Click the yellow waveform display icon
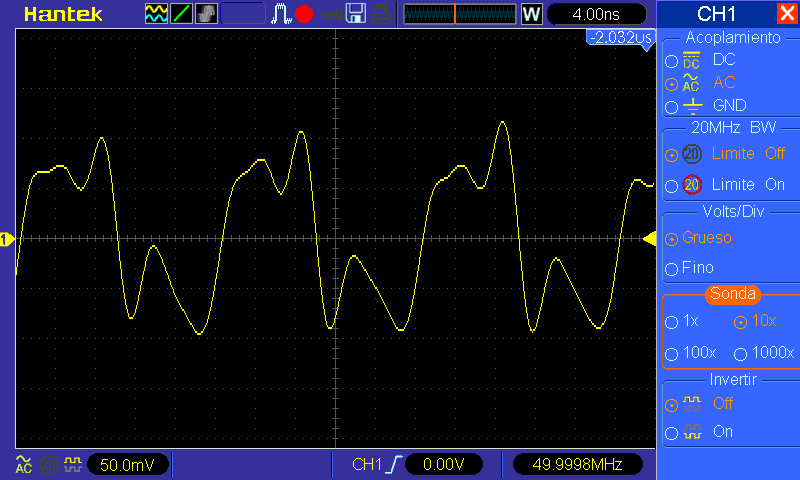Viewport: 800px width, 480px height. pos(156,14)
